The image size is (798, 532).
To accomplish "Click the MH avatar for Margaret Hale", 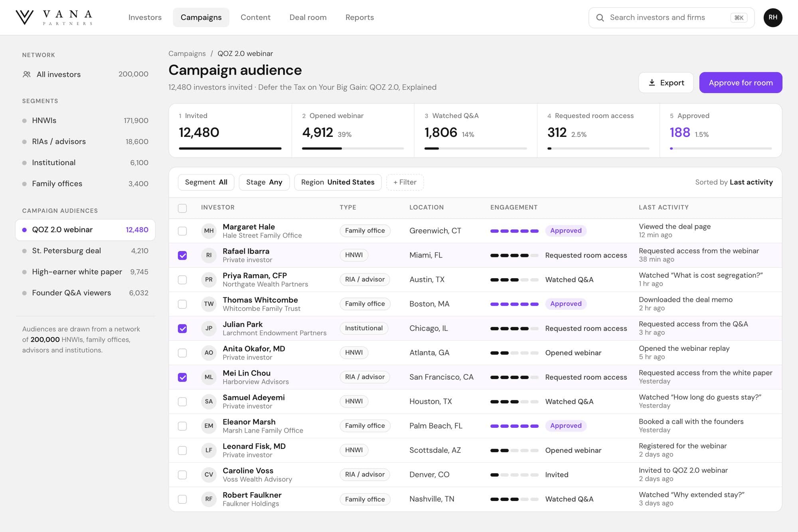I will tap(209, 231).
